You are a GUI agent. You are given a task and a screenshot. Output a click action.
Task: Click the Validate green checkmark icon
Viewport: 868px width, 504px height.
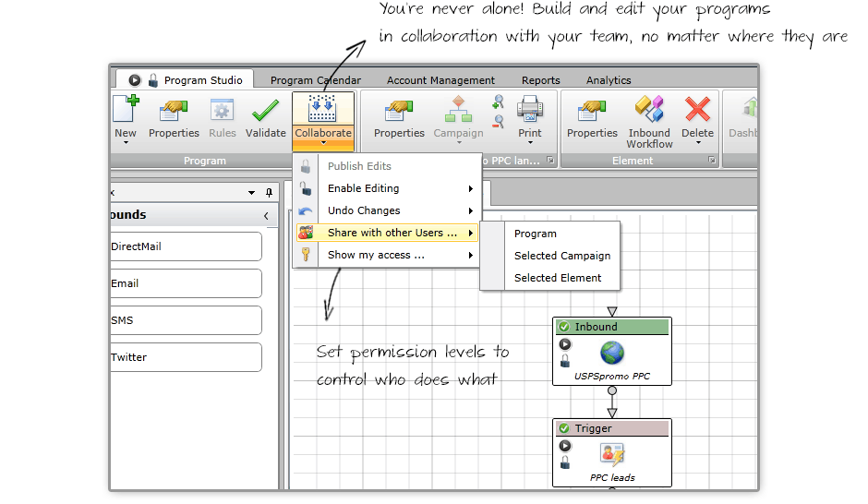265,112
